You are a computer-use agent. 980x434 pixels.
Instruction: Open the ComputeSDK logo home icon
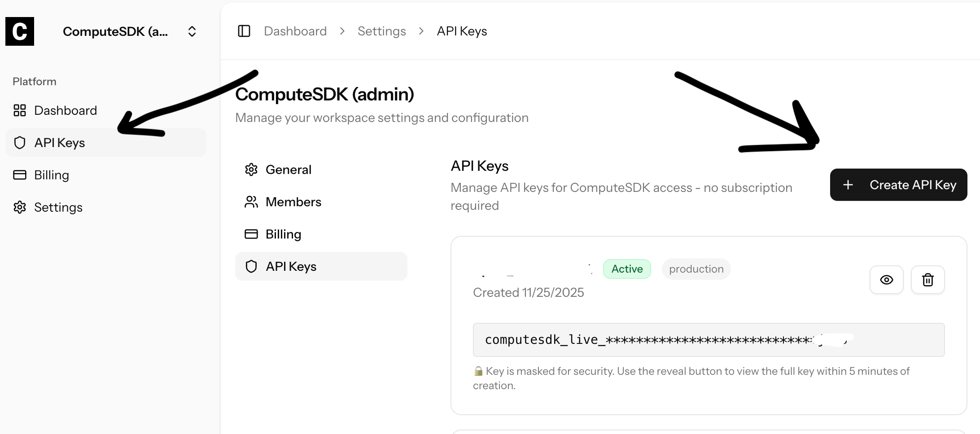[x=19, y=31]
